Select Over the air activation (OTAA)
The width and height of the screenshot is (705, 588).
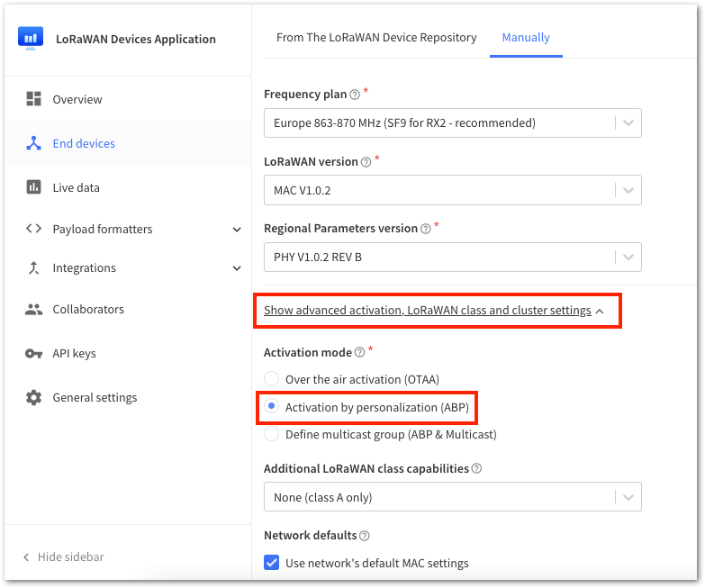tap(272, 379)
